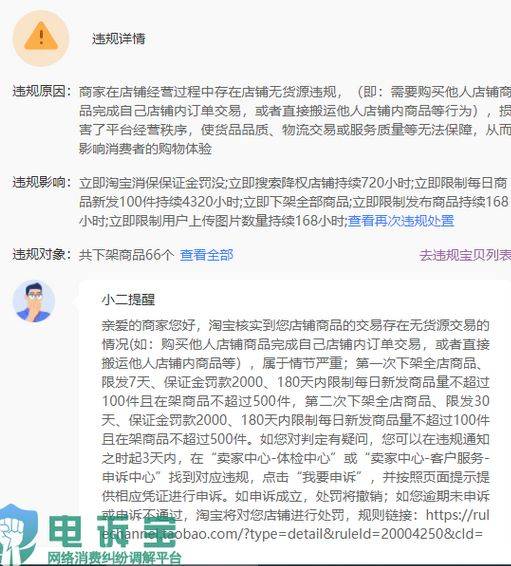This screenshot has height=566, width=511.
Task: Click the 小二 customer service avatar
Action: (34, 301)
